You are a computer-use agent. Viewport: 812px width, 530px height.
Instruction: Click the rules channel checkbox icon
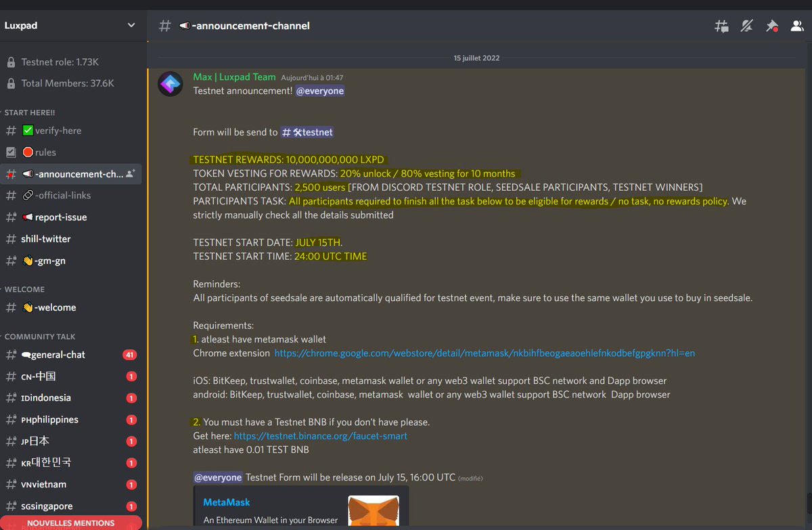11,152
